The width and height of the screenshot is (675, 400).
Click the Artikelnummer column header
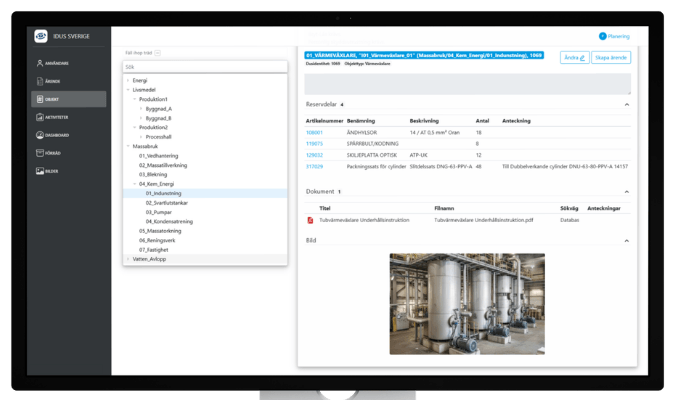[x=324, y=121]
